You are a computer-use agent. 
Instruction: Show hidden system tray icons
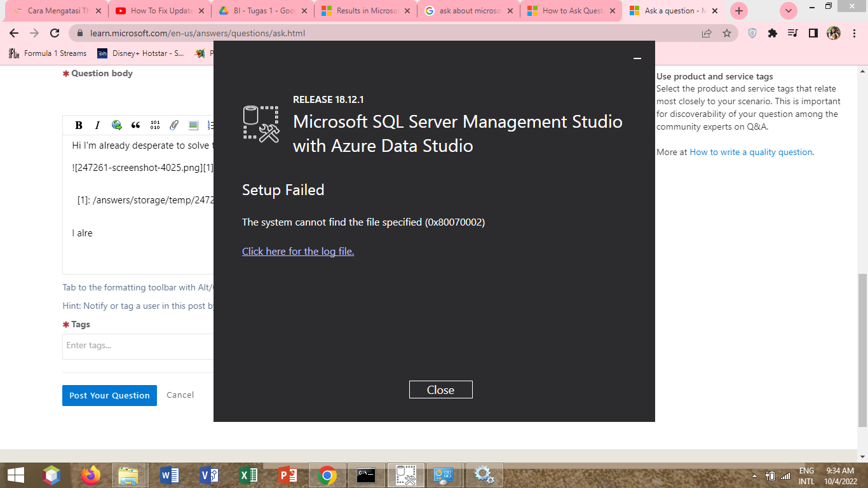tap(754, 475)
